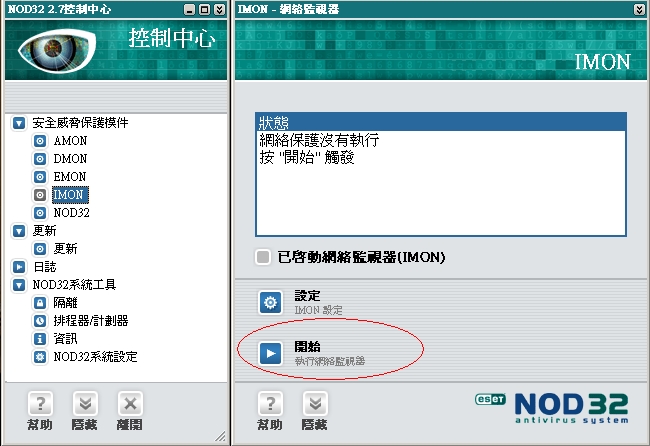
Task: Click the NOD32系統設定 tree item text
Action: pyautogui.click(x=95, y=357)
